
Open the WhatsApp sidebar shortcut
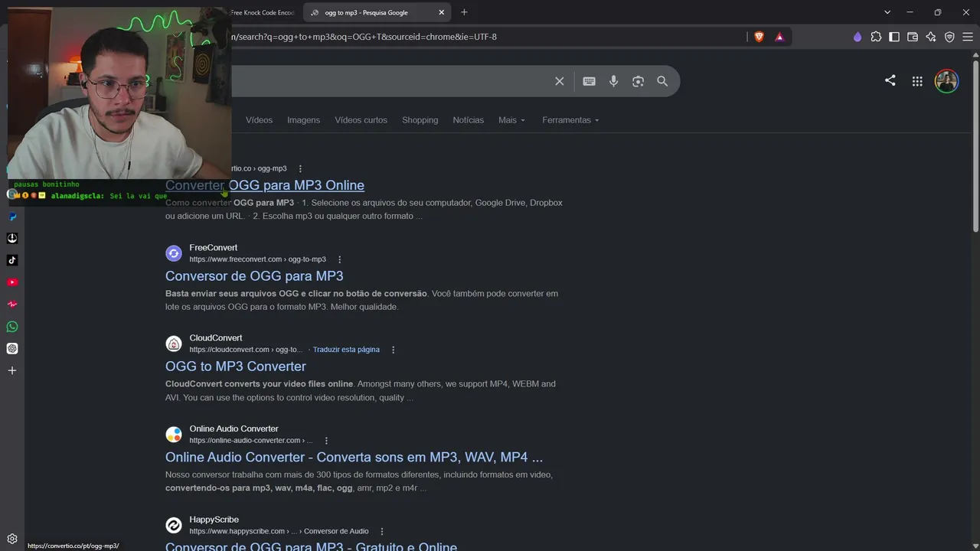12,327
